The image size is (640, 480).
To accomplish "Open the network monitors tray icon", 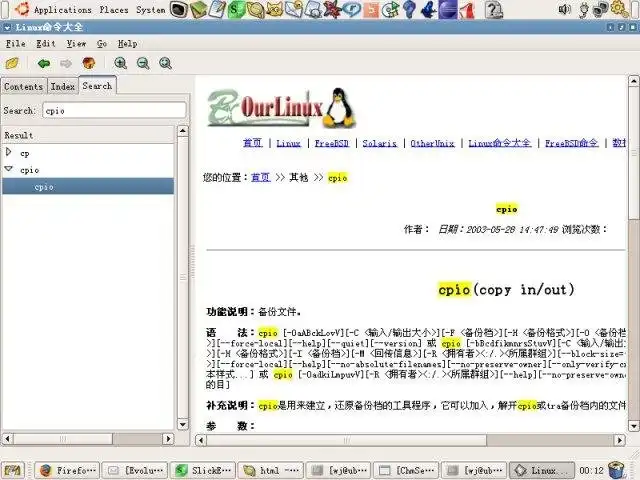I will [x=600, y=9].
